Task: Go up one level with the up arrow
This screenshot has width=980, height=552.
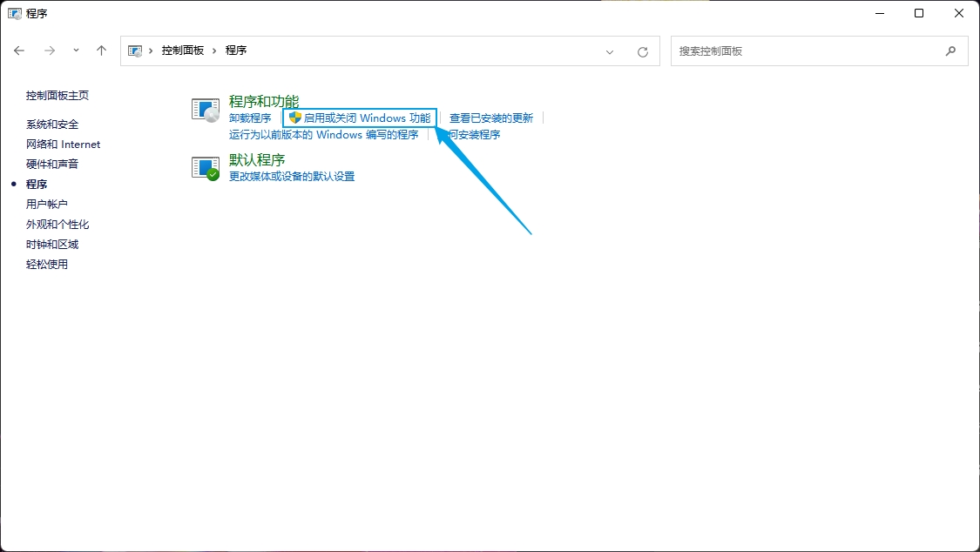Action: [x=101, y=50]
